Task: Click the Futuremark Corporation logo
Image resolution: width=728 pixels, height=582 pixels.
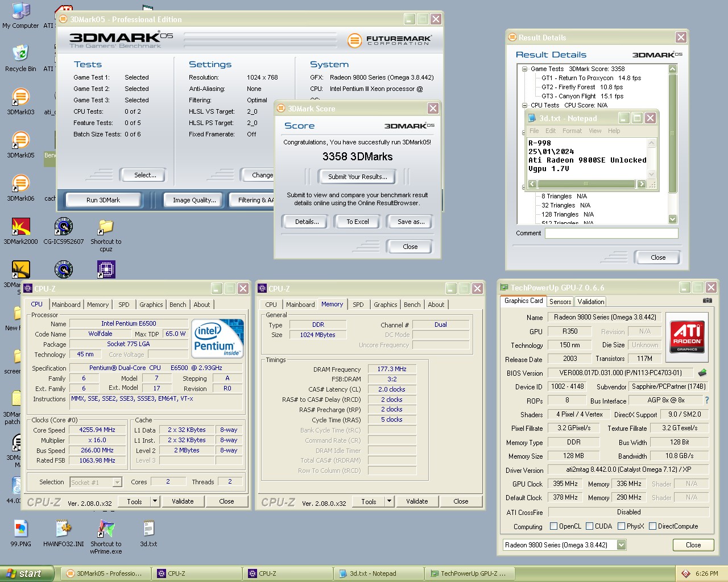Action: coord(390,40)
